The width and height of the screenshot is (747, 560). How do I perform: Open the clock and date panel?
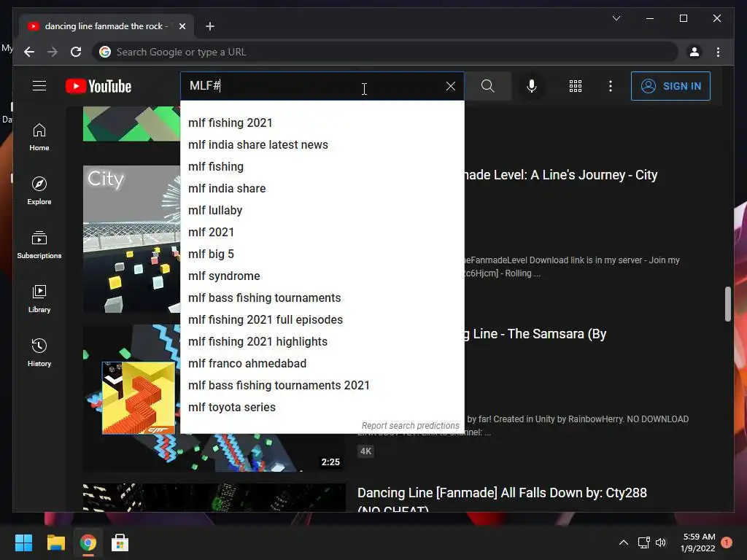pyautogui.click(x=698, y=542)
